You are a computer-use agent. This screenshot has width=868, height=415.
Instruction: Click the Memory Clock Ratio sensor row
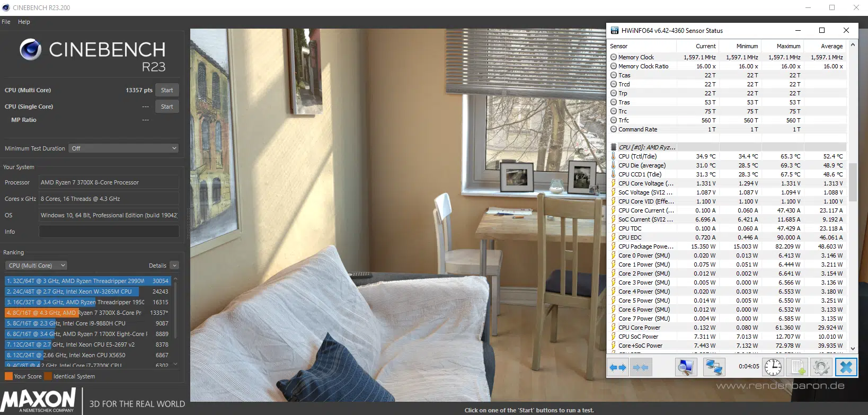[727, 66]
